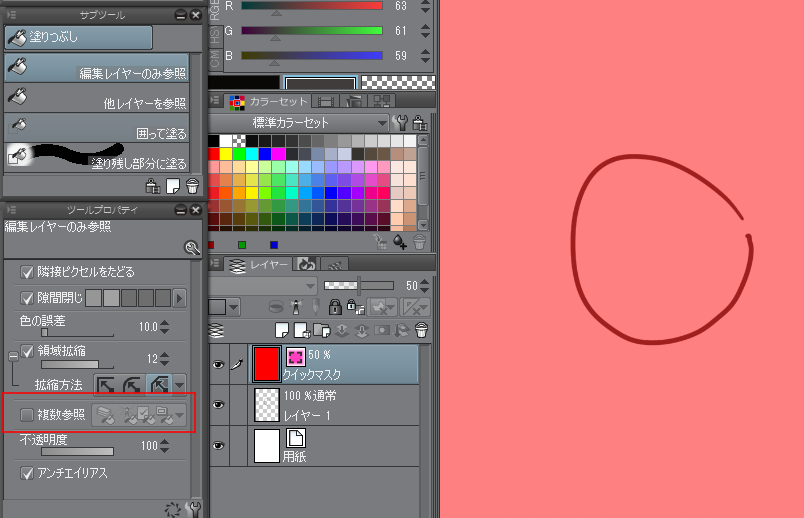Select the レイヤー 1 layer
This screenshot has width=804, height=518.
click(340, 406)
